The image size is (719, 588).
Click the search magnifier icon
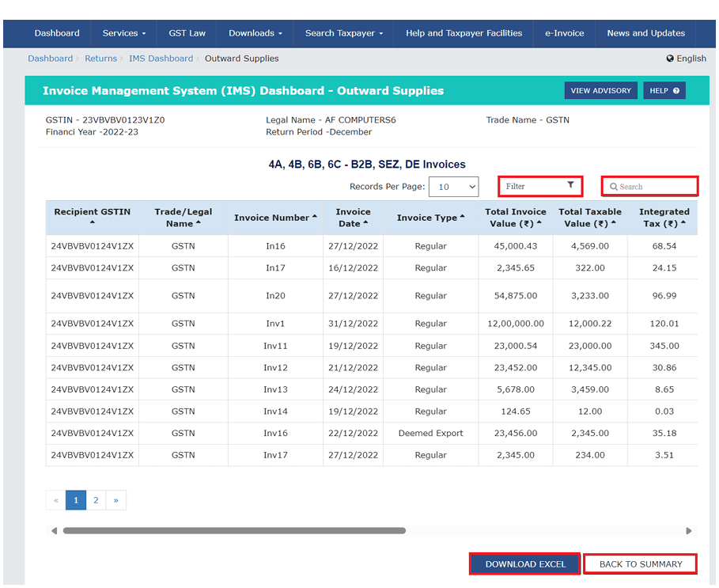tap(614, 187)
